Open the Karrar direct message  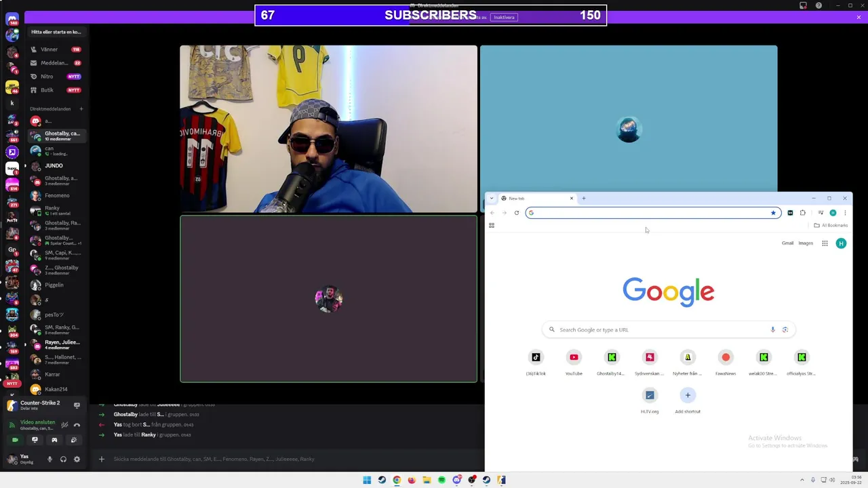pos(56,375)
